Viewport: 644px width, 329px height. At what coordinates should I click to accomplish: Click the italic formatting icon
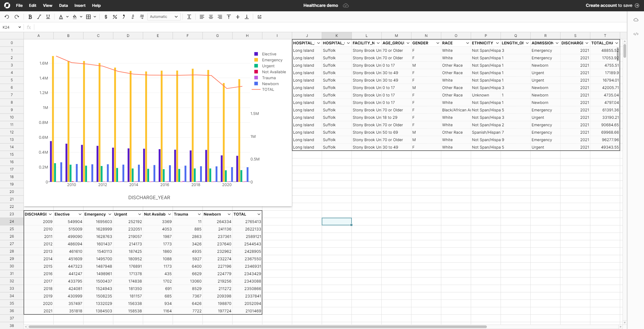pyautogui.click(x=38, y=17)
